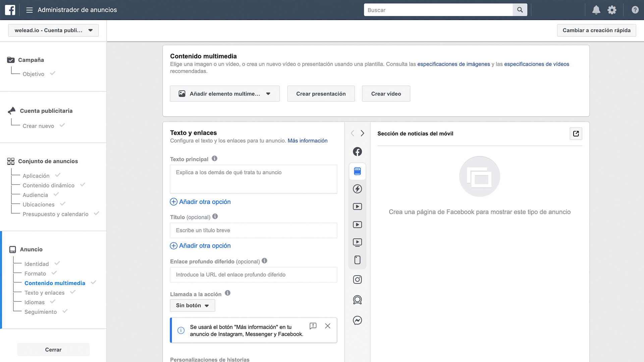Open the settings gear icon
The height and width of the screenshot is (362, 644).
tap(612, 10)
